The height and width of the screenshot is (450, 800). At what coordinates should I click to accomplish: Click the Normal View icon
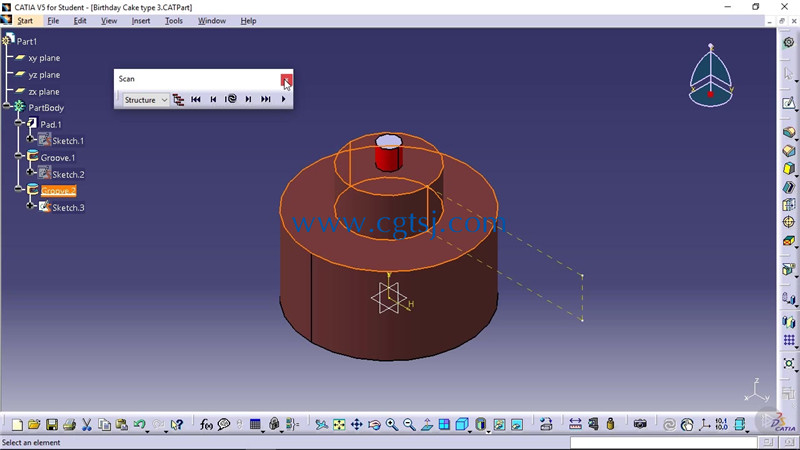coord(427,424)
